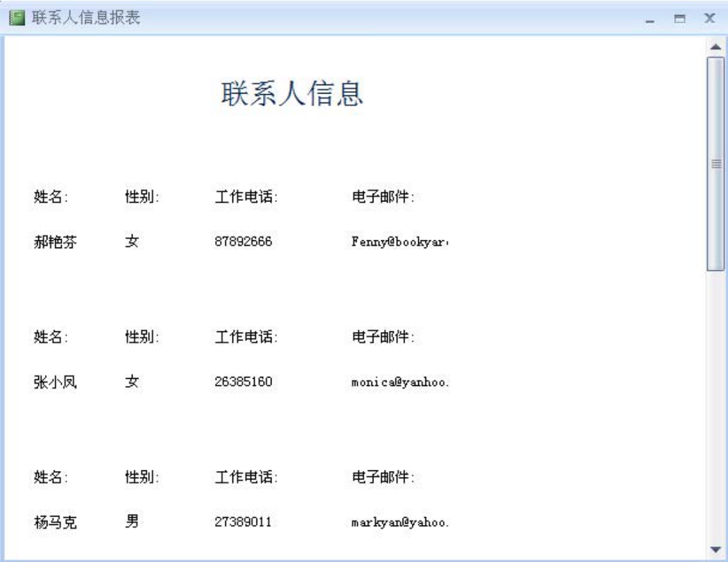
Task: Select the name field 郝艳芬
Action: [x=55, y=242]
